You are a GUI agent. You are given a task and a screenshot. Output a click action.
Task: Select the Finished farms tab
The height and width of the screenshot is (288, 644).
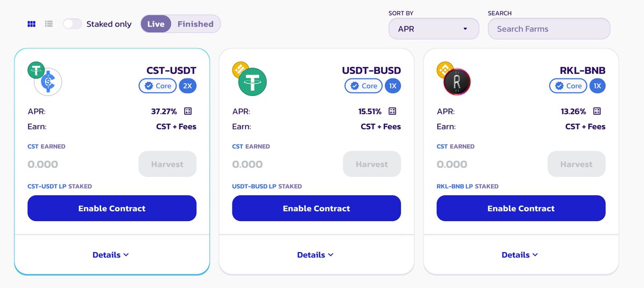click(195, 24)
